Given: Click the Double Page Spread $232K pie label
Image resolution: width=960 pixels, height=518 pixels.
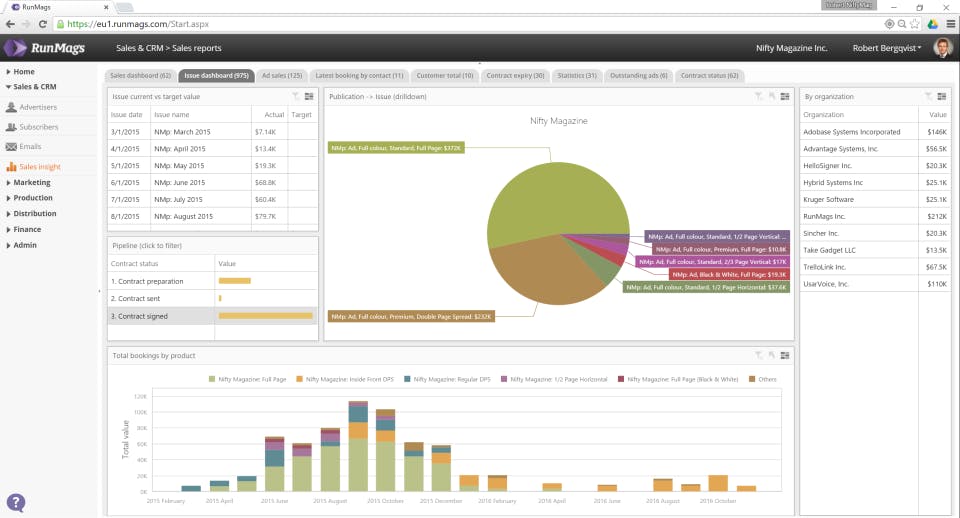Looking at the screenshot, I should (x=411, y=317).
